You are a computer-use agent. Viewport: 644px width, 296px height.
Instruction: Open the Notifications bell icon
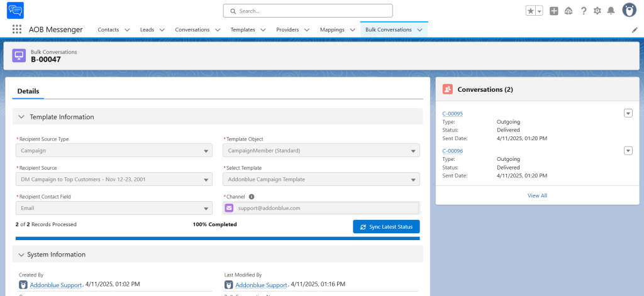(611, 11)
